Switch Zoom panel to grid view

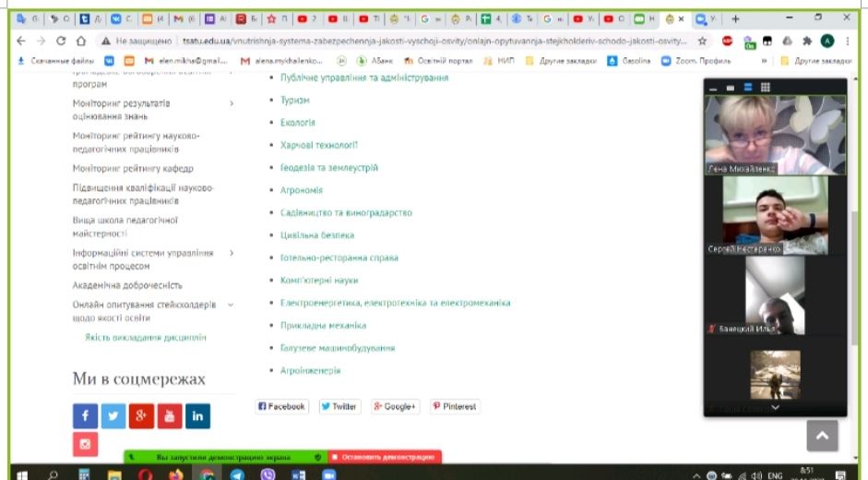click(766, 88)
